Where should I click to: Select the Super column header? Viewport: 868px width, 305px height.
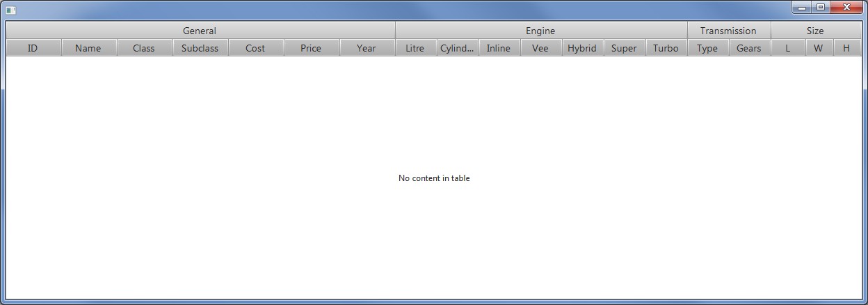click(624, 48)
